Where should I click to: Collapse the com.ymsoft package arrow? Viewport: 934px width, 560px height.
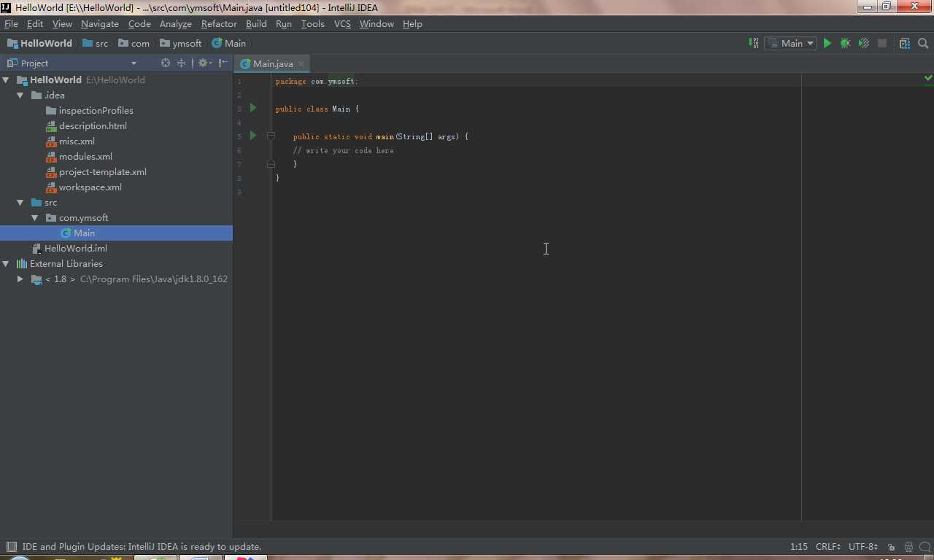point(35,217)
